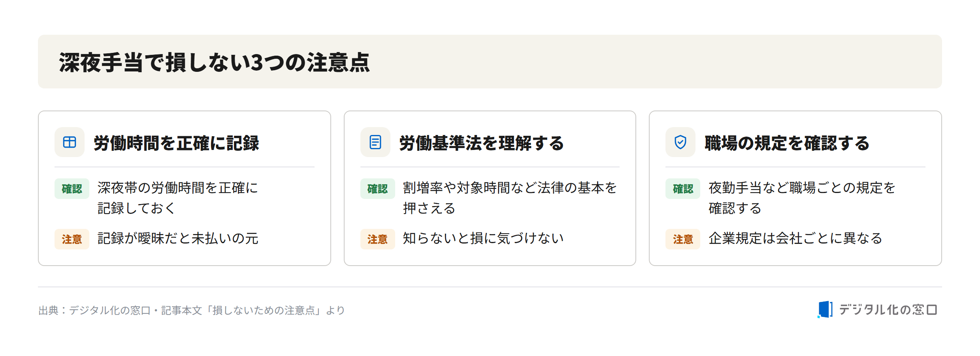
Task: Click the blue デジタル化の窓口 logo icon
Action: pyautogui.click(x=825, y=309)
